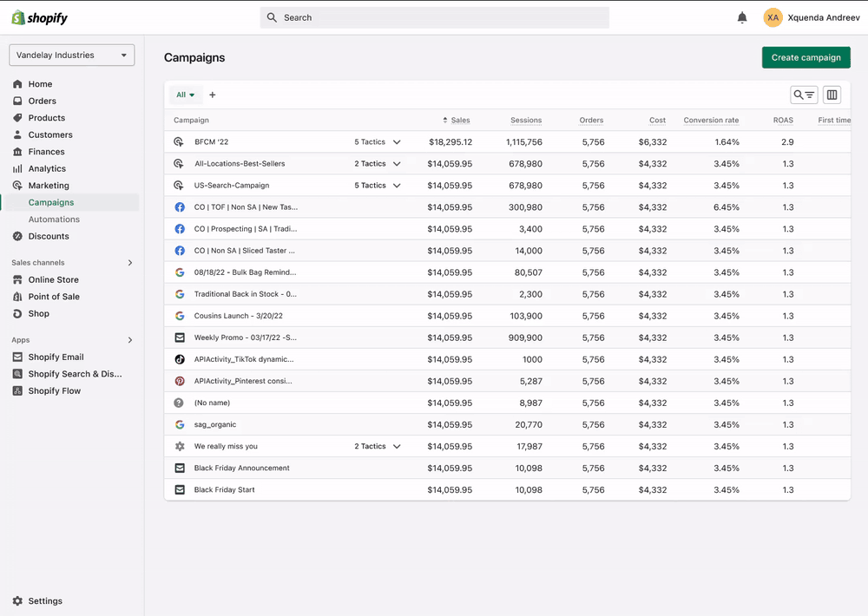Viewport: 868px width, 616px height.
Task: Click in the top Search field
Action: (435, 17)
